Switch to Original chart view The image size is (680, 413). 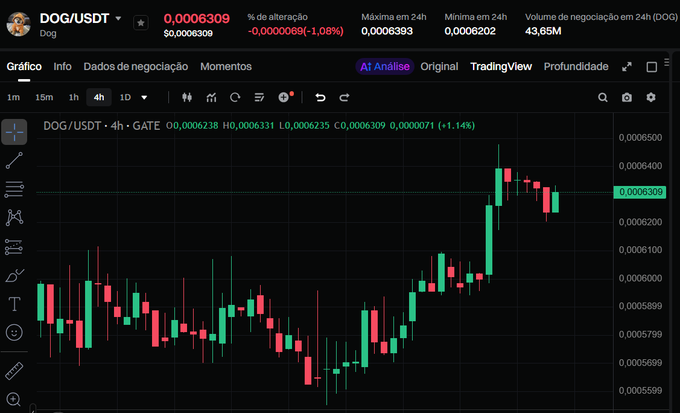[x=439, y=66]
